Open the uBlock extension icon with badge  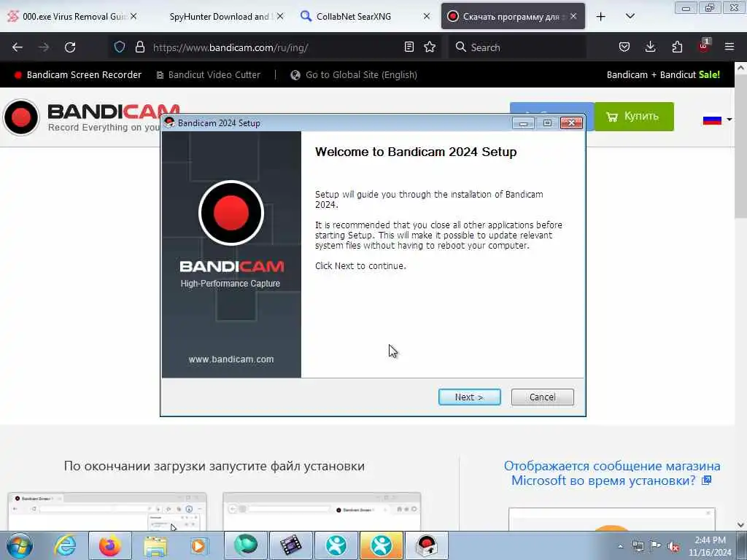704,46
